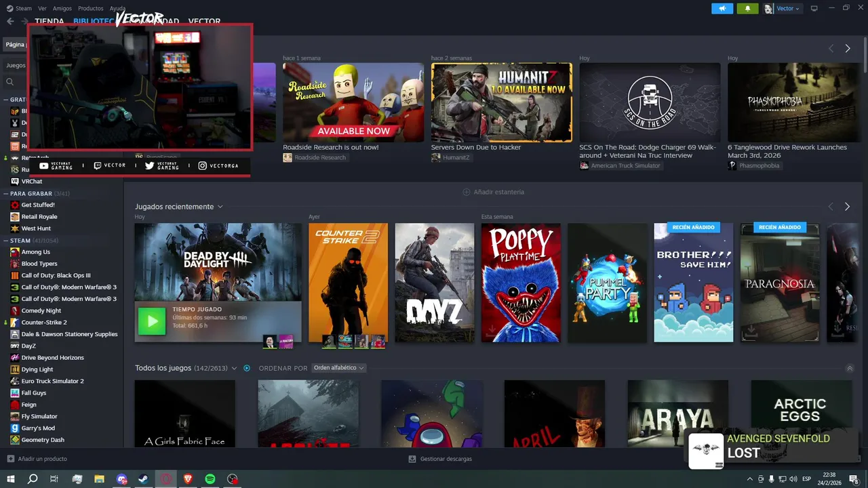
Task: Go back with the navigation arrow
Action: tap(10, 21)
